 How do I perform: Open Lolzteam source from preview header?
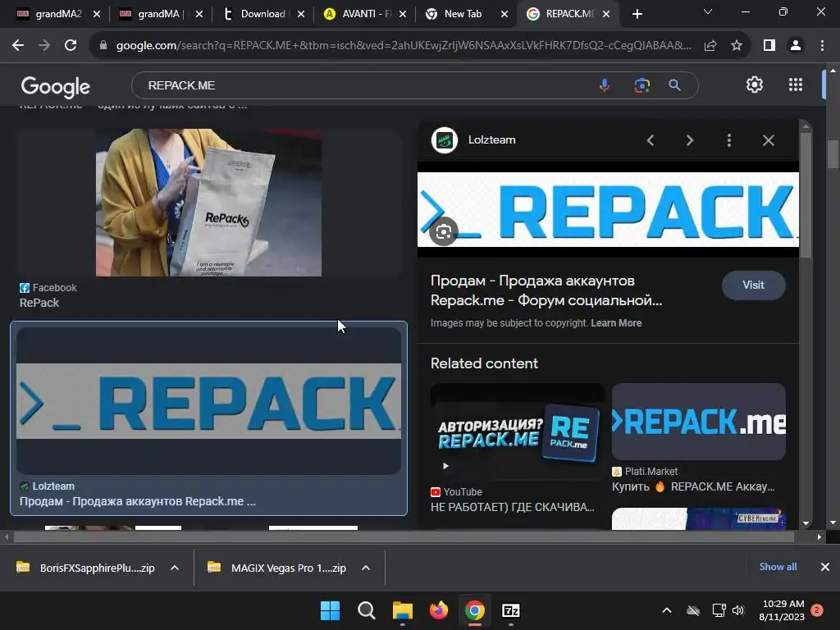[x=491, y=139]
